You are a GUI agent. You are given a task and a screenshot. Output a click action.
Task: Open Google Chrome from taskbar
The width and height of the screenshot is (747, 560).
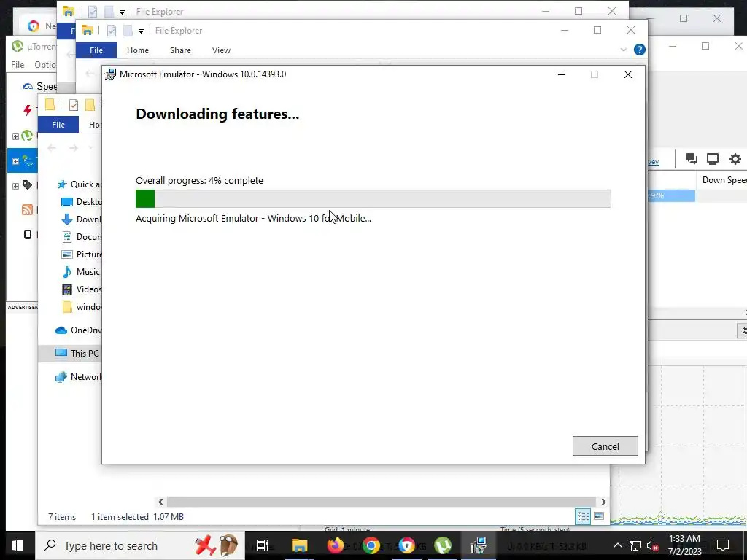371,545
